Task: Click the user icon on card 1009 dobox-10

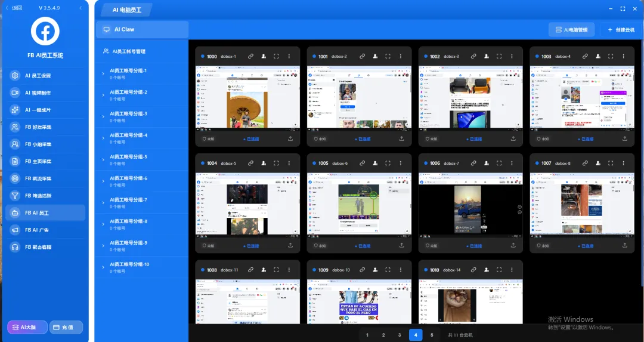Action: tap(376, 270)
